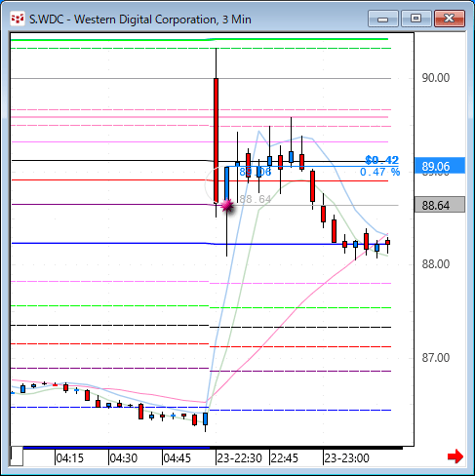Click the $0.42 profit text
This screenshot has height=476, width=475.
click(x=381, y=160)
